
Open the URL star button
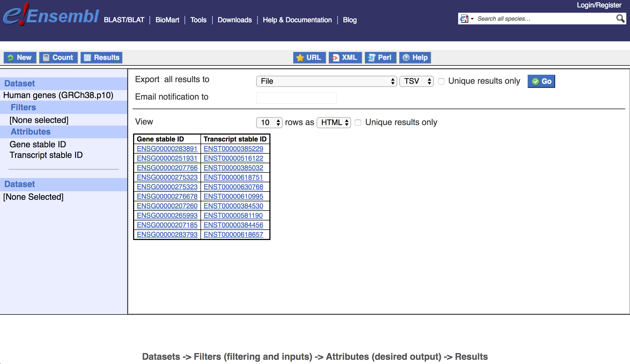(x=309, y=57)
